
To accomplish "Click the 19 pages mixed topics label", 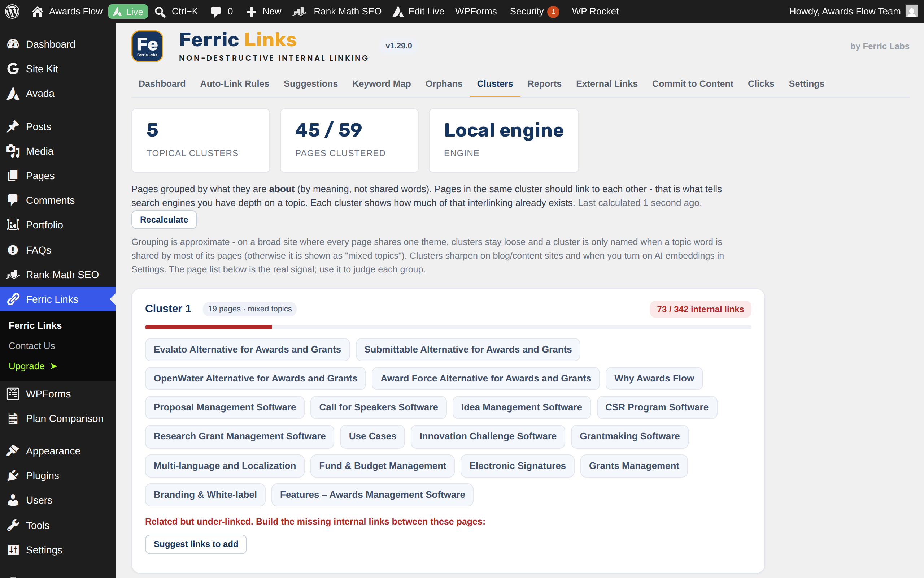I will click(x=250, y=309).
